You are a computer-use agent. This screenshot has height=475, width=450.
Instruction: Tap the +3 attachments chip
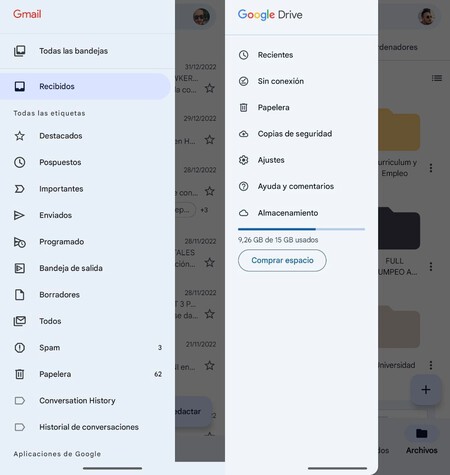(x=204, y=210)
